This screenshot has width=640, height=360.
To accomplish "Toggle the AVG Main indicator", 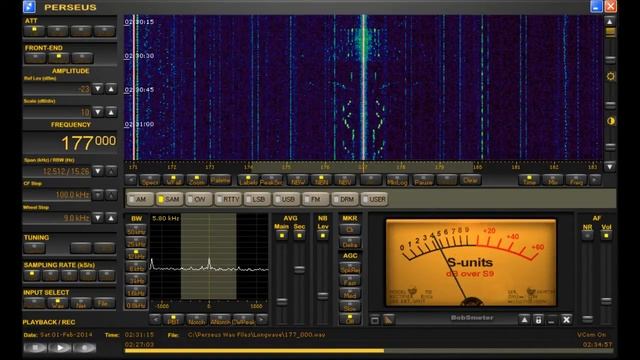I will click(x=282, y=236).
